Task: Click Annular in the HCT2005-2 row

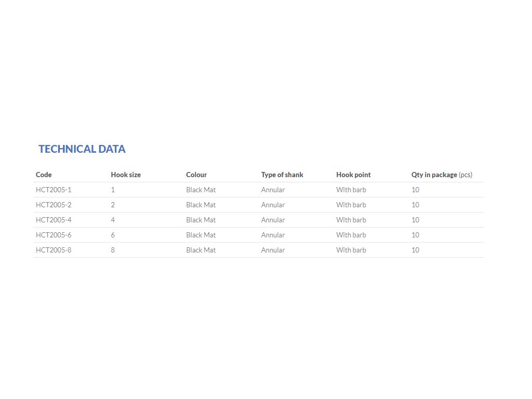Action: (x=273, y=205)
